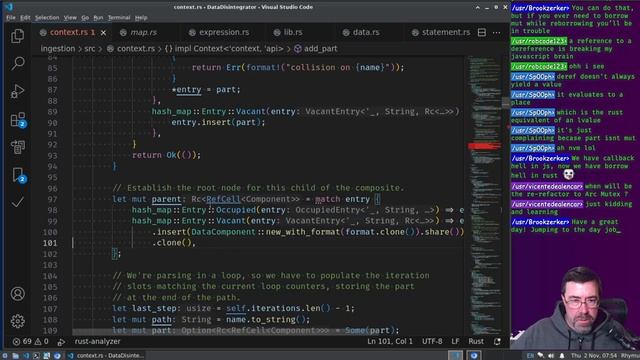Click the ingestion breadcrumb segment
The height and width of the screenshot is (360, 640).
coord(58,49)
